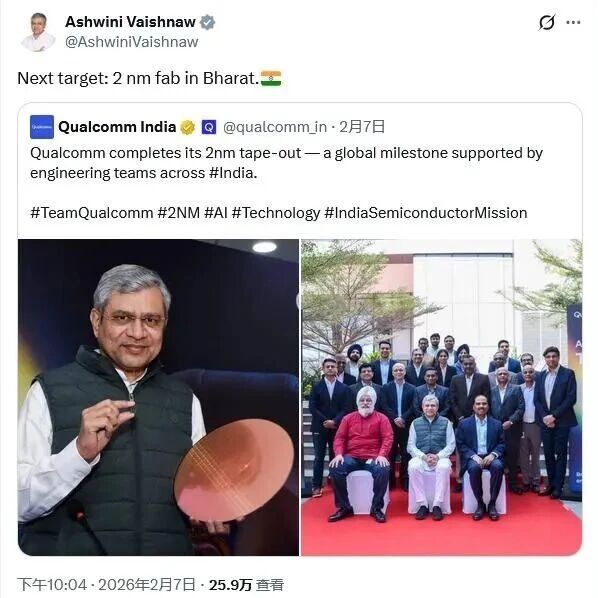Click the Qualcomm India logo avatar
This screenshot has height=598, width=598.
point(42,127)
